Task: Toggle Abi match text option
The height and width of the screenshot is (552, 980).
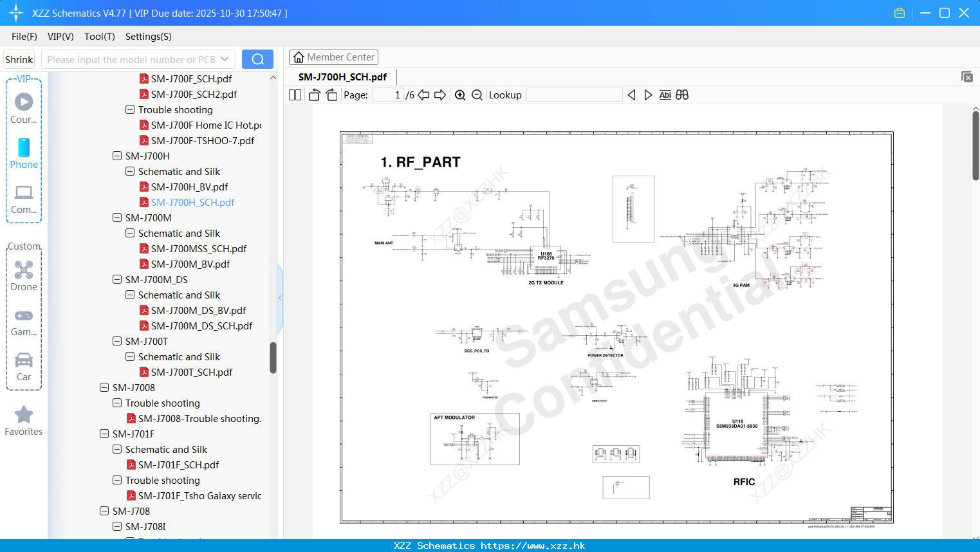Action: (x=665, y=95)
